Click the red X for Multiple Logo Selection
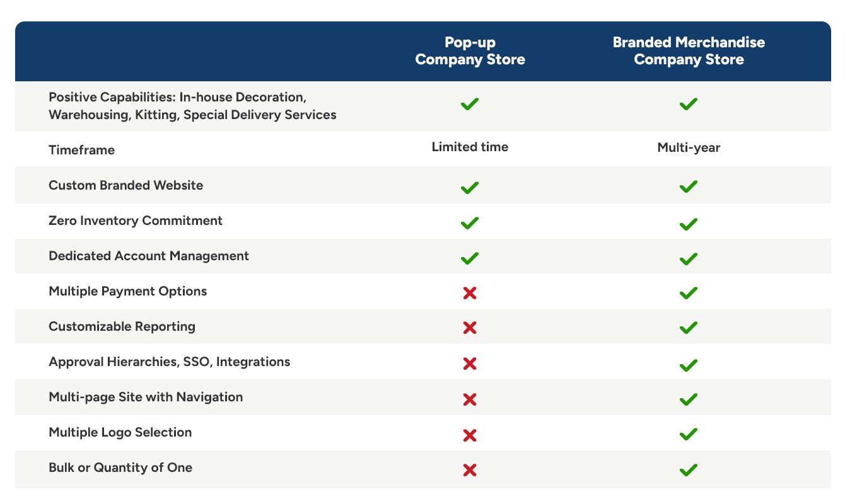The width and height of the screenshot is (845, 504). pos(470,435)
